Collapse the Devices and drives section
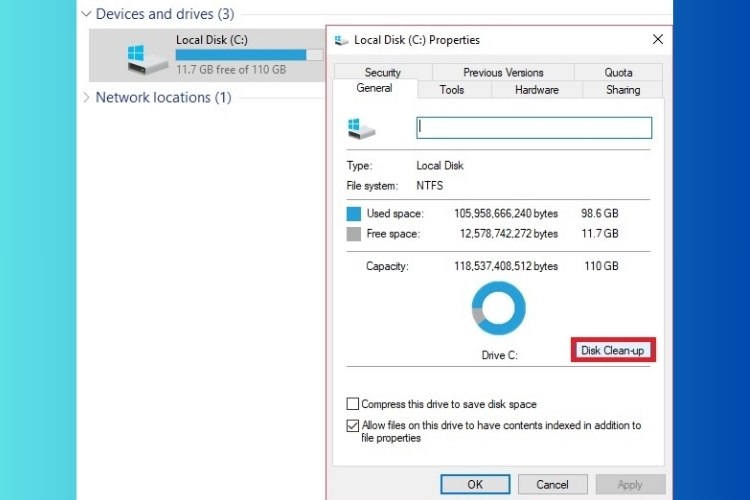750x500 pixels. tap(86, 14)
